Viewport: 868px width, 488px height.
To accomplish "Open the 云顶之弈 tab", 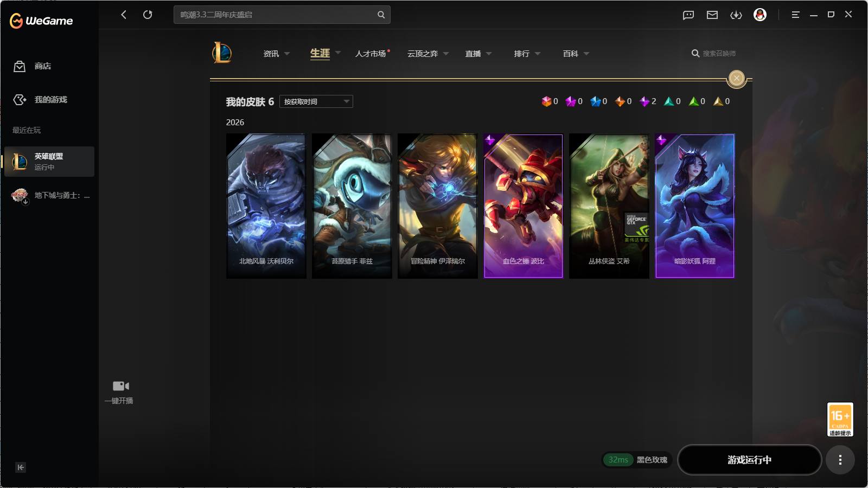I will 423,54.
